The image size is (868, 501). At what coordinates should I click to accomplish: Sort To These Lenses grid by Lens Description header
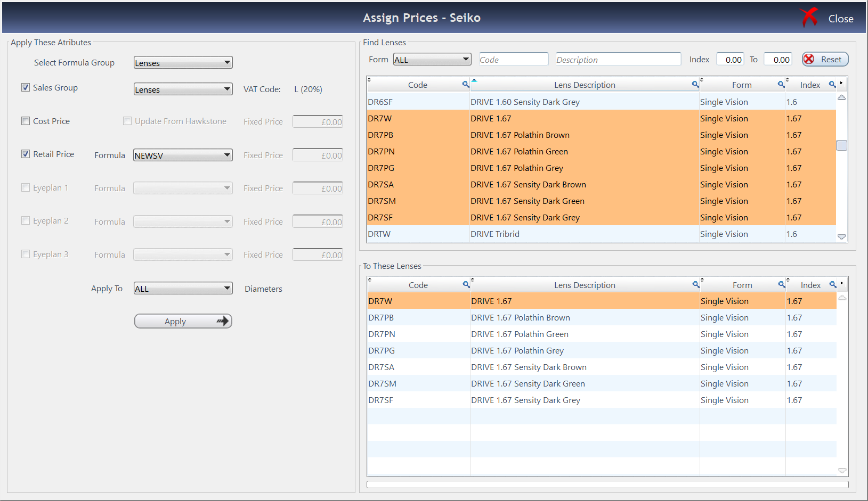pyautogui.click(x=585, y=285)
